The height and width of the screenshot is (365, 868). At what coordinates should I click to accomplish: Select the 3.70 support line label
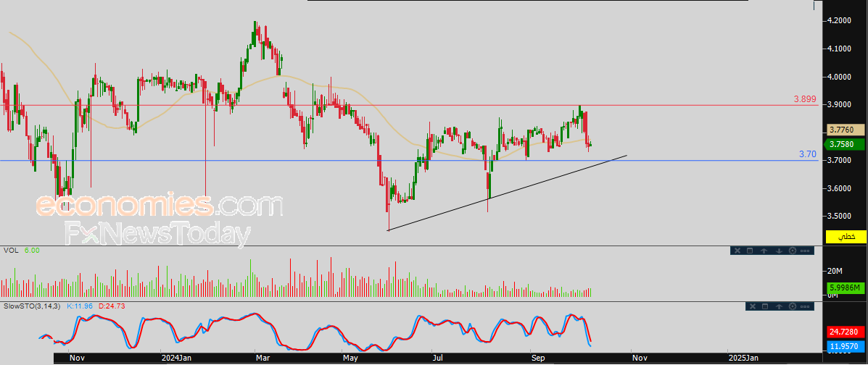(x=808, y=154)
